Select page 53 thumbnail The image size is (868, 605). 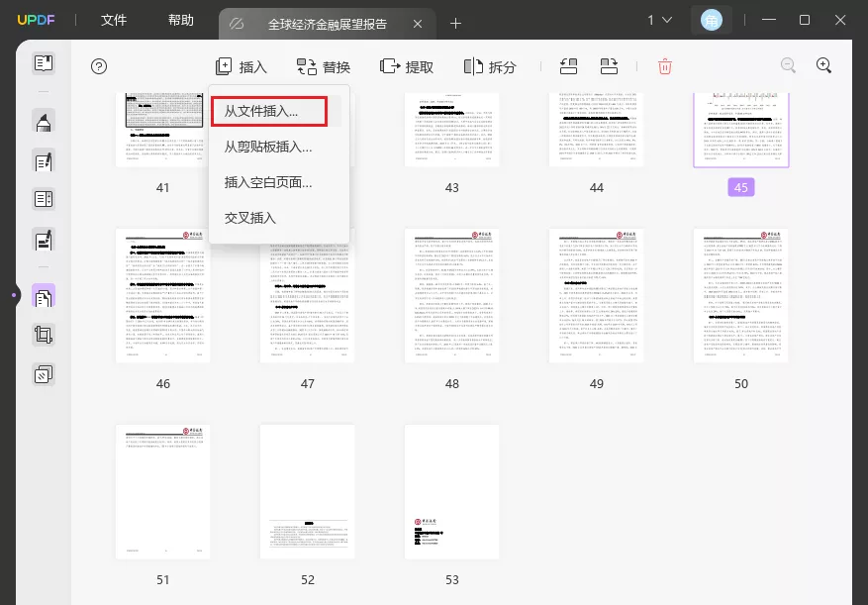[x=451, y=492]
